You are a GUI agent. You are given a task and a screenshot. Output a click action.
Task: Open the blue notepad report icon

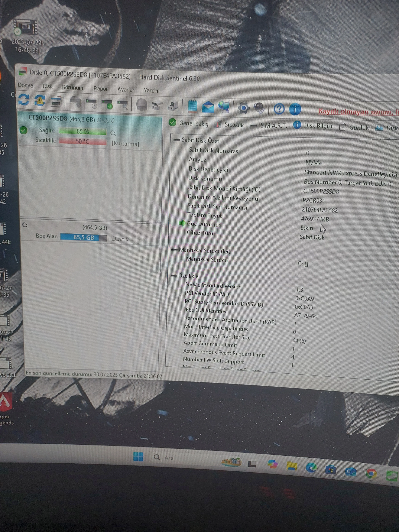click(x=192, y=106)
